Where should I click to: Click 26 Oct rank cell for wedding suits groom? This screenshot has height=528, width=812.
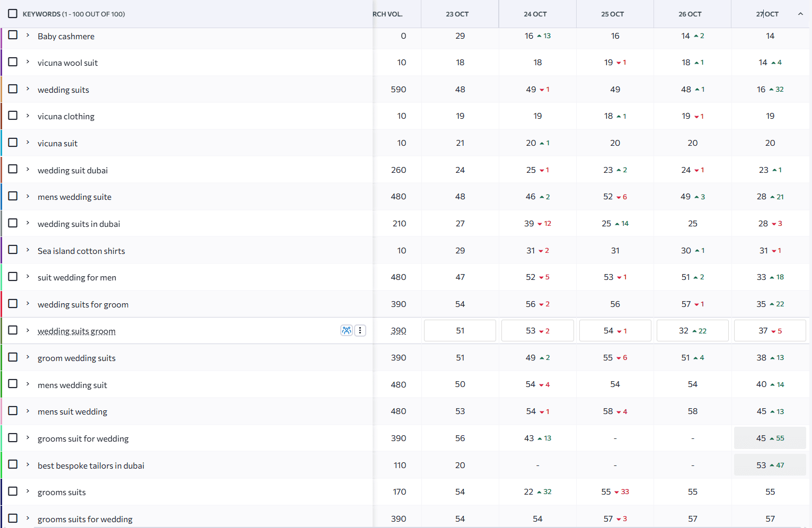(693, 331)
